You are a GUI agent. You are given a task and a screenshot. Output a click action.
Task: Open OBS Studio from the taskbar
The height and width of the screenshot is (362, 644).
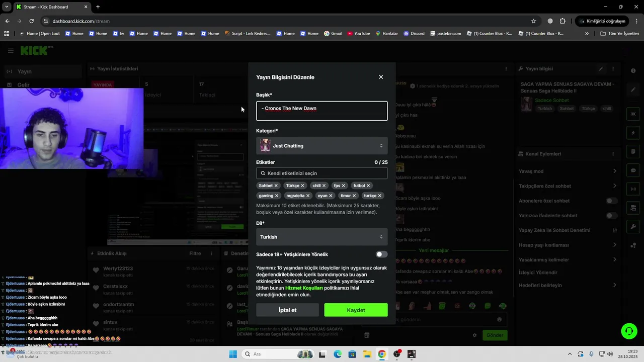click(x=397, y=354)
